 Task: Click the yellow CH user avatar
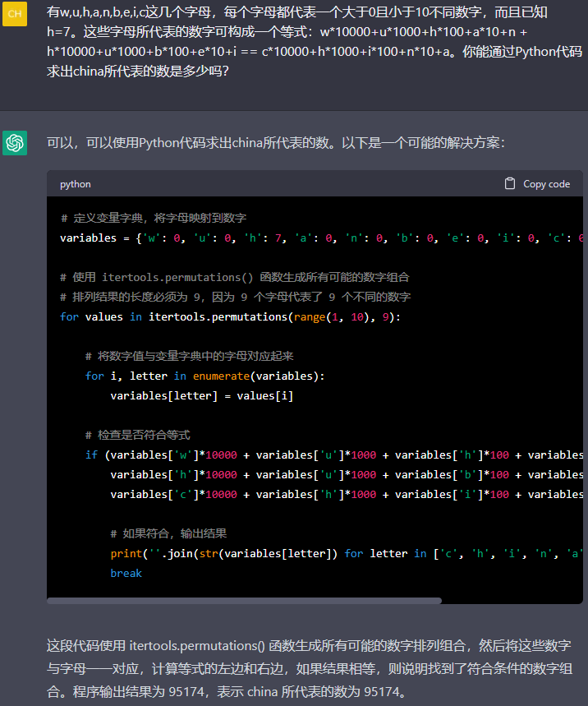(x=15, y=14)
